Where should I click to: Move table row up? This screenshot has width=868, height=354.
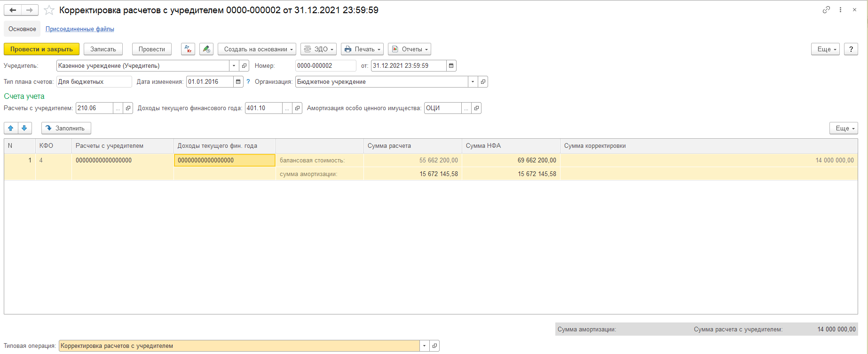[11, 128]
